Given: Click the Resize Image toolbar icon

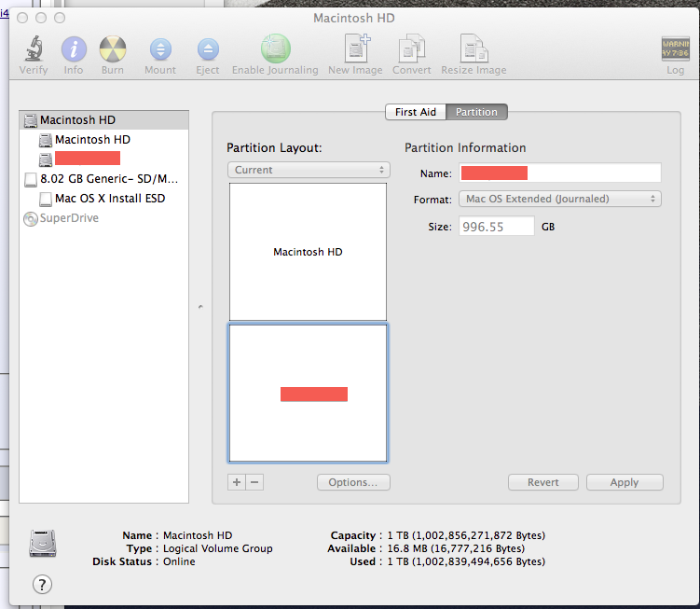Looking at the screenshot, I should pos(474,48).
